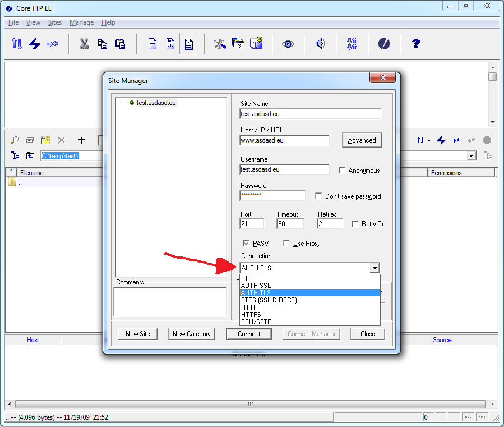Collapse the Connection dropdown arrow
This screenshot has height=427, width=504.
click(375, 268)
